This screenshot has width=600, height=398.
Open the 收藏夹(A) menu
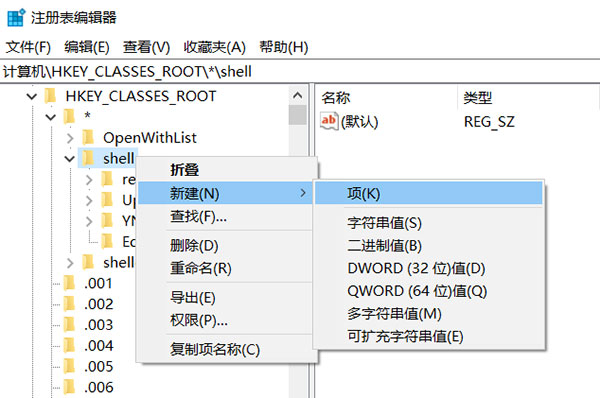[214, 47]
